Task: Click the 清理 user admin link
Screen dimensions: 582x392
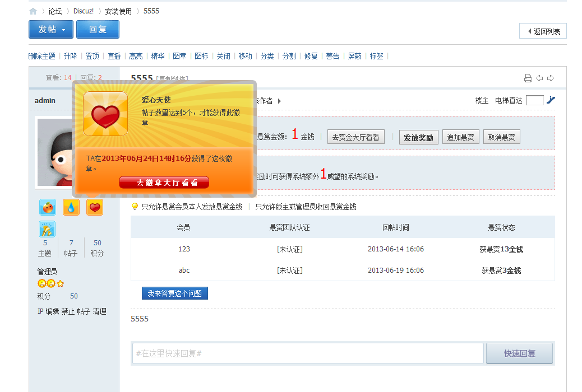Action: coord(99,311)
